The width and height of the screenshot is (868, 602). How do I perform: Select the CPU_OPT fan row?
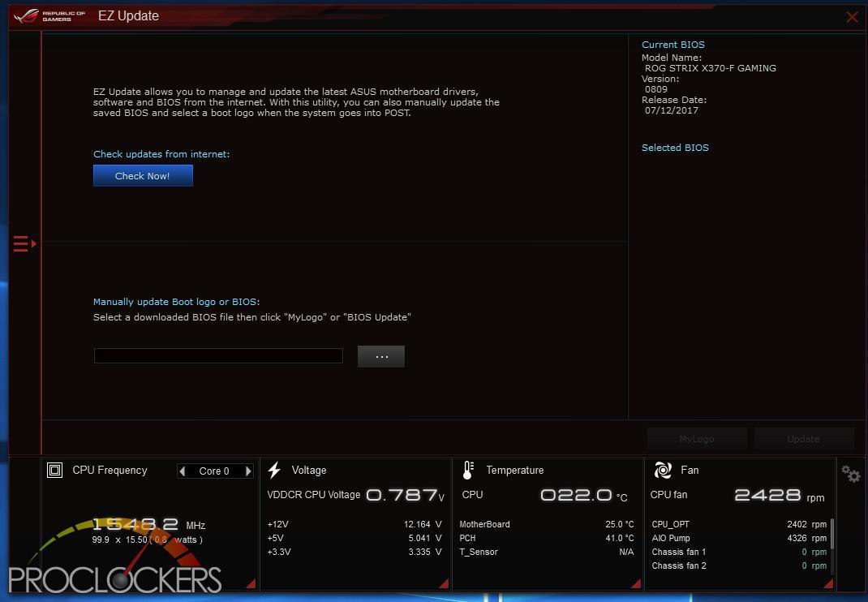739,524
